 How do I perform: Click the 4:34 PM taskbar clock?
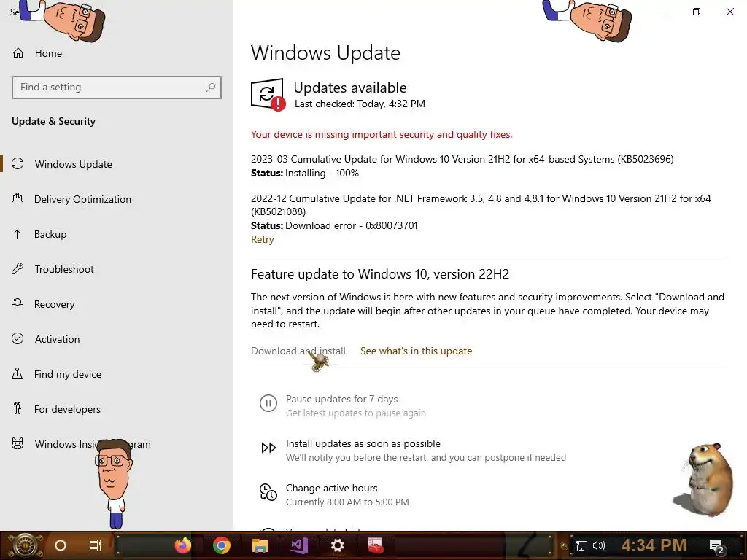point(654,545)
